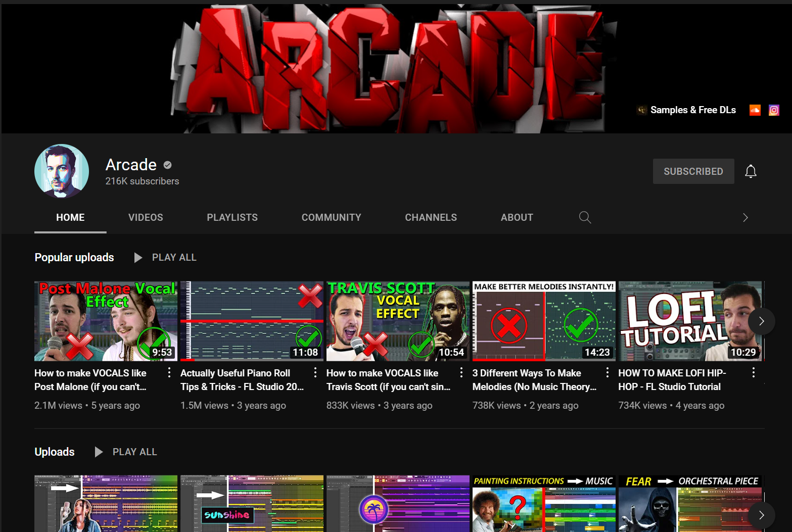Open the Fear to Orchestral Piece thumbnail
792x532 pixels.
pos(690,504)
